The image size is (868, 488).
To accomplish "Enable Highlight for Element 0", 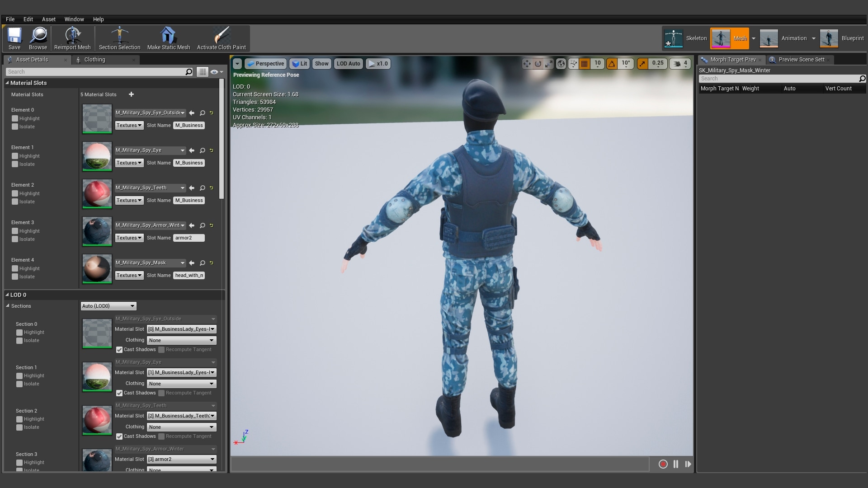I will 15,118.
